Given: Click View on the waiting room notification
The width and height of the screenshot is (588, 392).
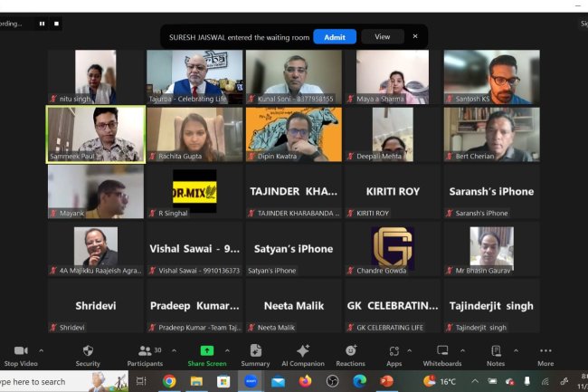Looking at the screenshot, I should coord(382,37).
